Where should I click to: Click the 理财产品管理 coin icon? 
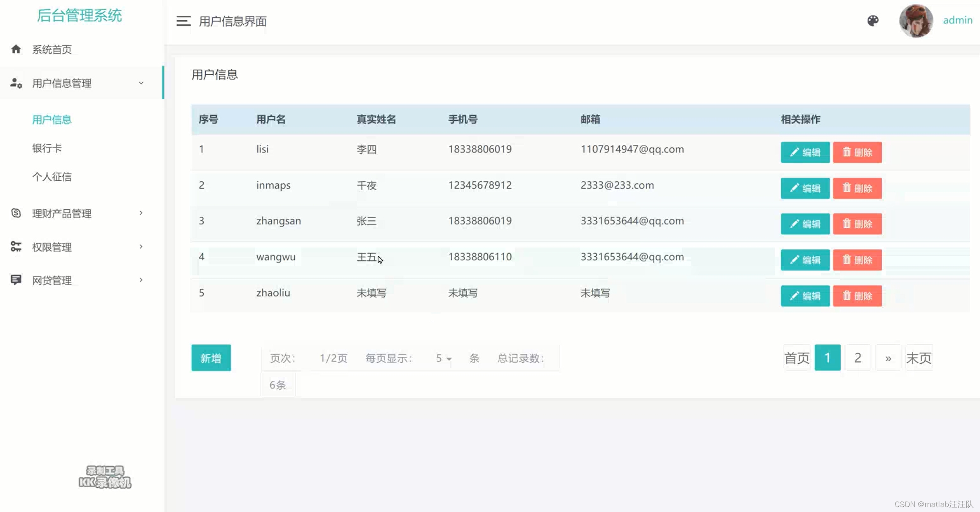click(16, 213)
